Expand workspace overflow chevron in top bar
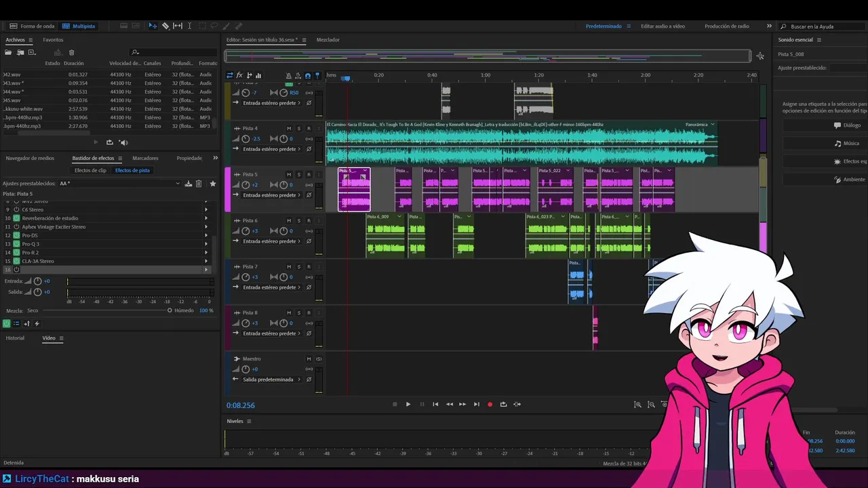Viewport: 868px width, 488px height. tap(769, 26)
